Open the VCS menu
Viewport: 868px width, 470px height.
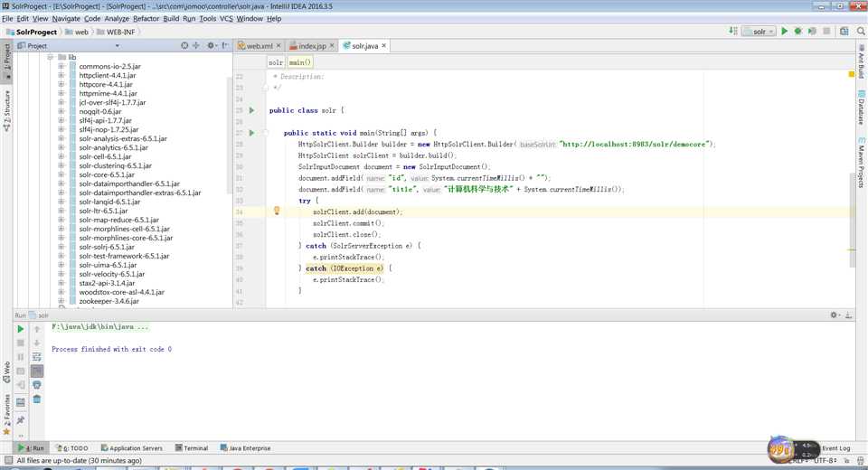pyautogui.click(x=226, y=18)
